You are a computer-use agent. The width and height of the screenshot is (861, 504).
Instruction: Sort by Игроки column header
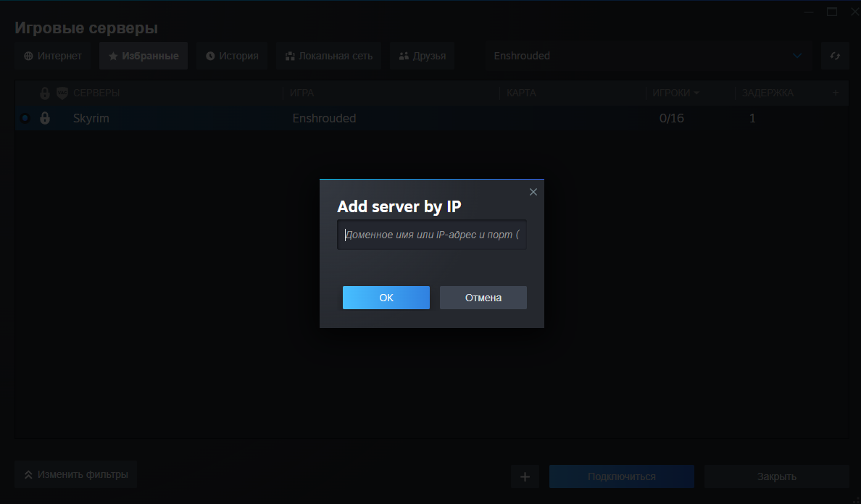point(675,93)
